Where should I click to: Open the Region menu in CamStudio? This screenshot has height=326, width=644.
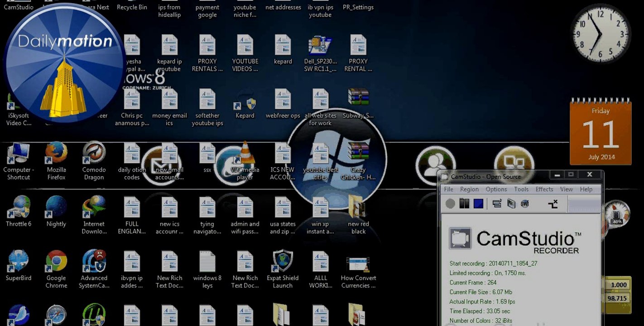coord(469,189)
